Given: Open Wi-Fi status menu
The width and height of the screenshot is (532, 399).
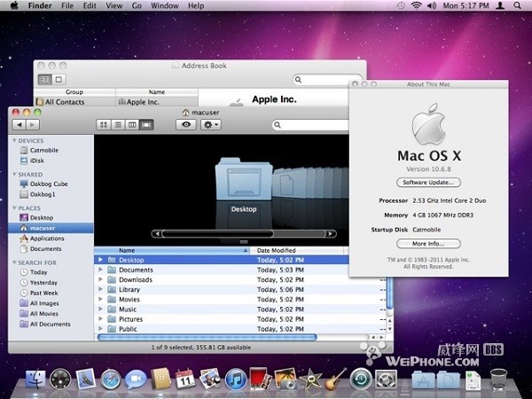Looking at the screenshot, I should (x=416, y=5).
